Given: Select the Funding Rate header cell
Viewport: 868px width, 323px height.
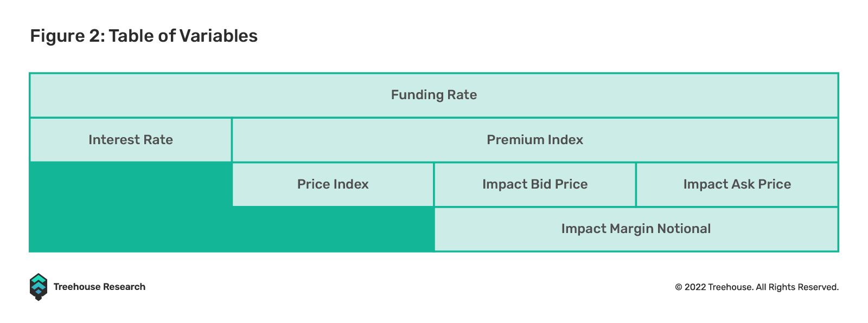Looking at the screenshot, I should [x=434, y=95].
